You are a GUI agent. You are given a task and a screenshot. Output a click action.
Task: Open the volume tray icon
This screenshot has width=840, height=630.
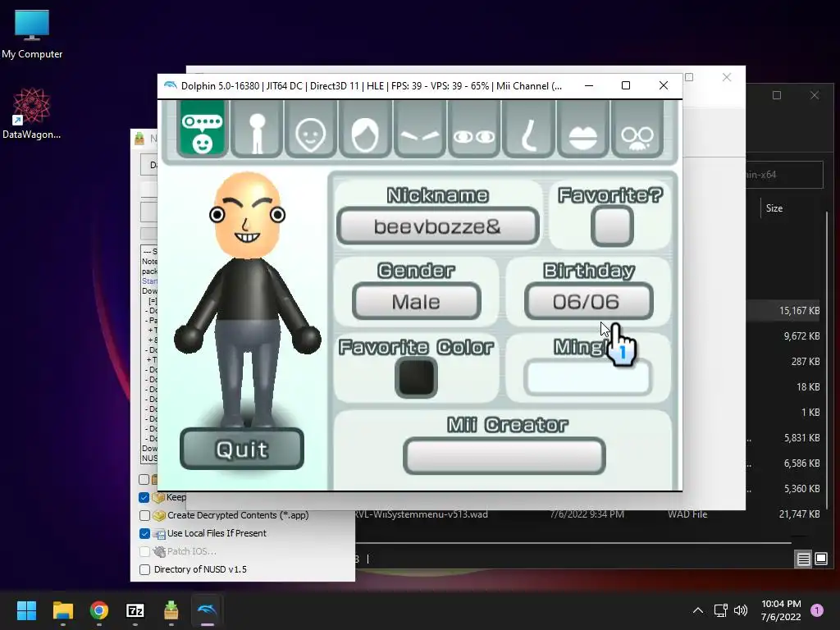coord(741,610)
